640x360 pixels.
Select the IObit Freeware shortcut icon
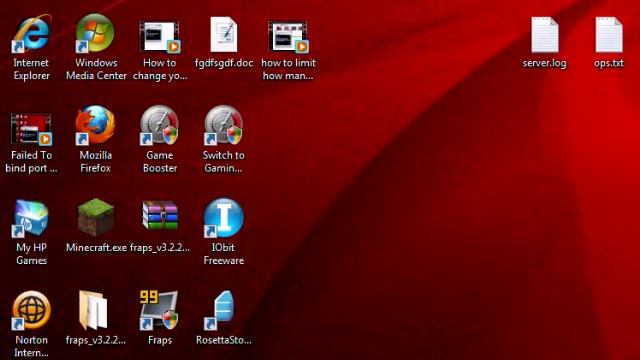click(224, 218)
